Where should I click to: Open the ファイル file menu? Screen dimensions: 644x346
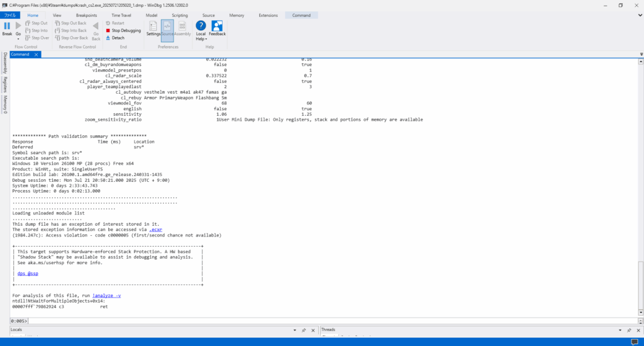pos(10,15)
